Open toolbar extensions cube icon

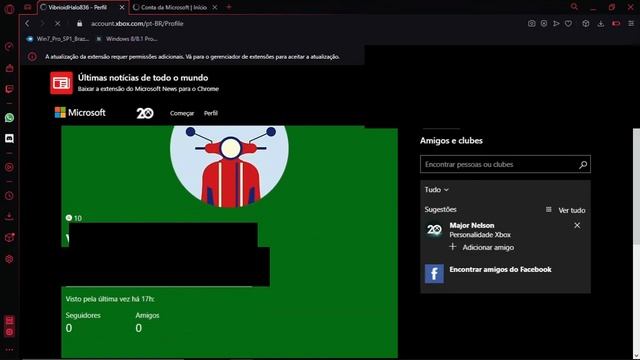[x=586, y=24]
